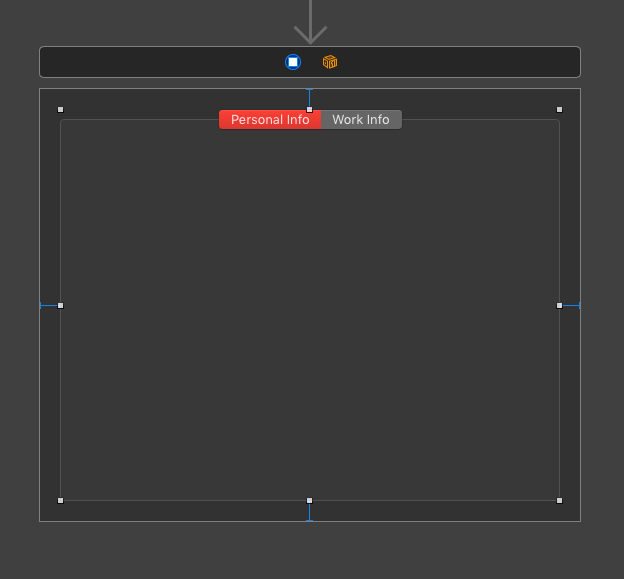Click the bottom-right corner resize handle
The image size is (624, 579).
click(x=560, y=501)
